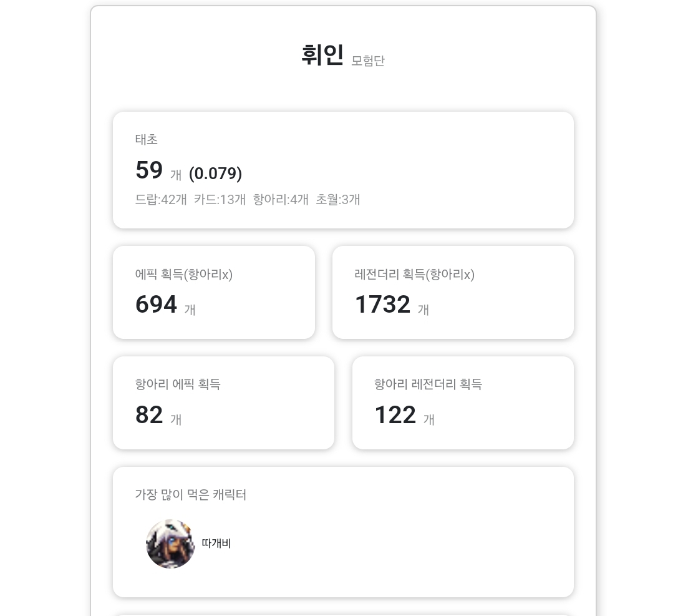The image size is (673, 616).
Task: Click the 카드:13개 breakdown text
Action: point(220,200)
